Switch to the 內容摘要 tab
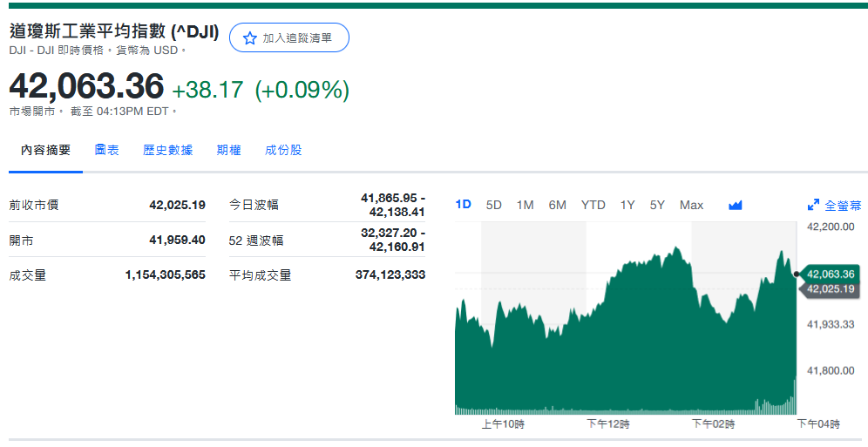The height and width of the screenshot is (447, 868). point(46,150)
